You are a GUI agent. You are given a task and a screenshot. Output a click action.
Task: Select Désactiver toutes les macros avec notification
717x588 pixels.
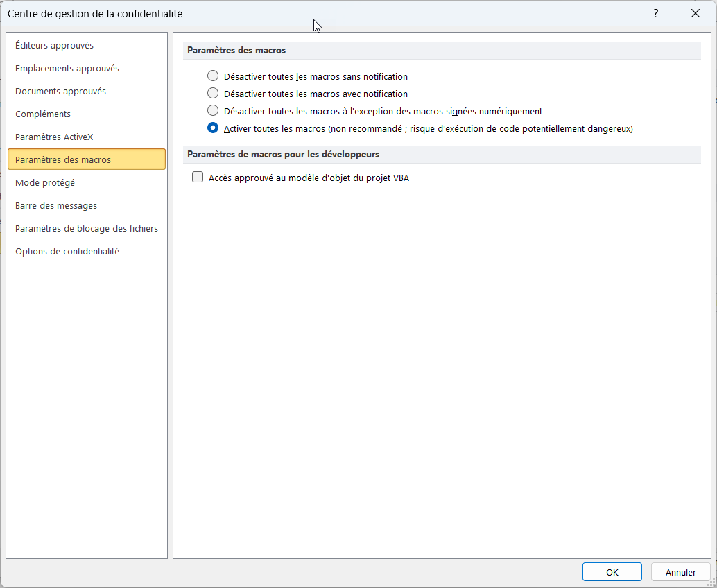point(213,94)
